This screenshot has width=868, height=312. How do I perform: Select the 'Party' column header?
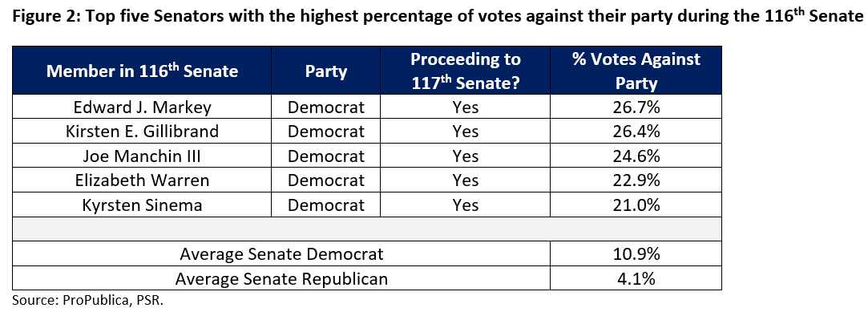click(x=326, y=71)
